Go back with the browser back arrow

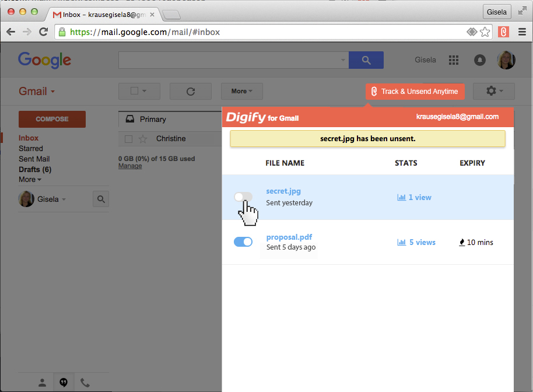(11, 32)
